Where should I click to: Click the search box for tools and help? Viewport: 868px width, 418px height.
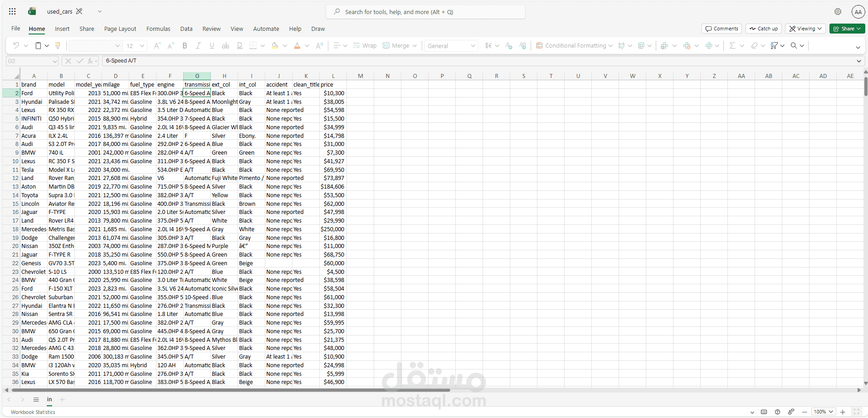(425, 12)
